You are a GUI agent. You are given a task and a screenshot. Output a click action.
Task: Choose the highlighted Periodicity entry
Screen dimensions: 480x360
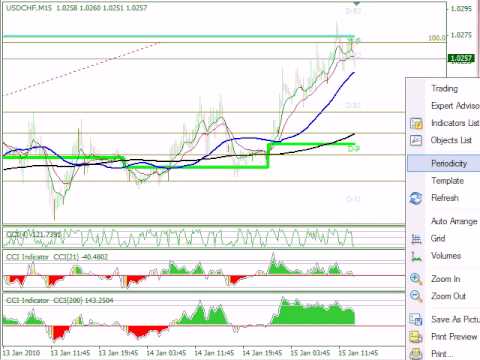[444, 163]
